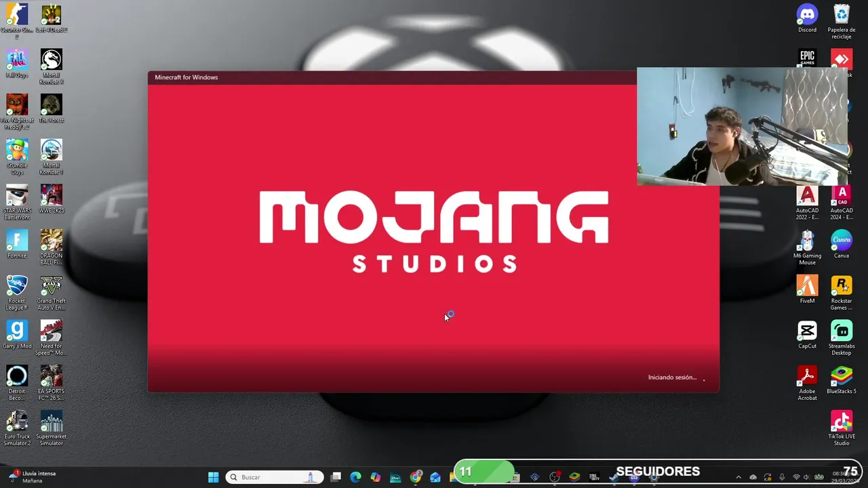This screenshot has width=868, height=488.
Task: Click the microphone tray icon
Action: pos(782,477)
